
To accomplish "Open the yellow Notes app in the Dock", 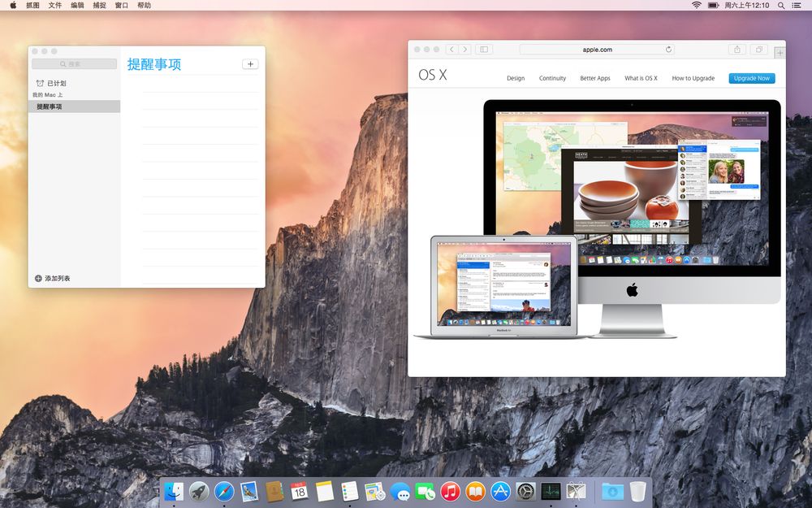I will 325,492.
